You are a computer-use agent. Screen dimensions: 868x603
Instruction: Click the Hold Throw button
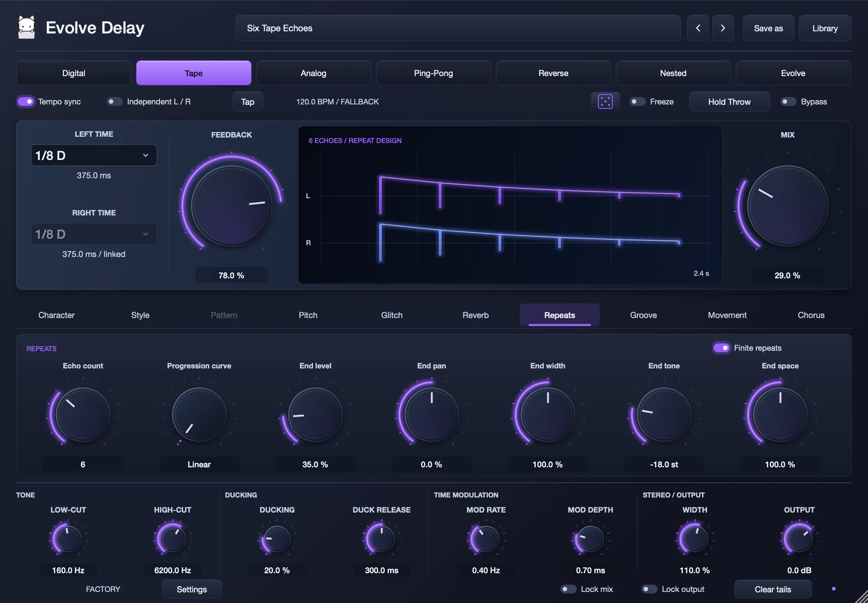click(729, 101)
